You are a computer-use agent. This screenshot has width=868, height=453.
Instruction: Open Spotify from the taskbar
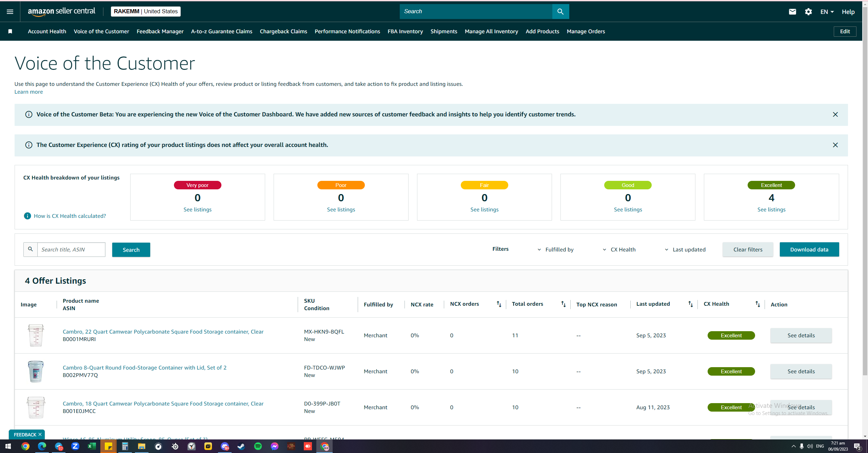pyautogui.click(x=258, y=446)
